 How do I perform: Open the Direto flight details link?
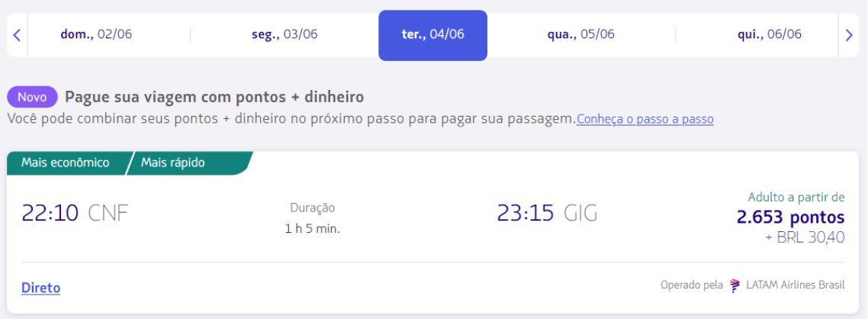click(41, 288)
